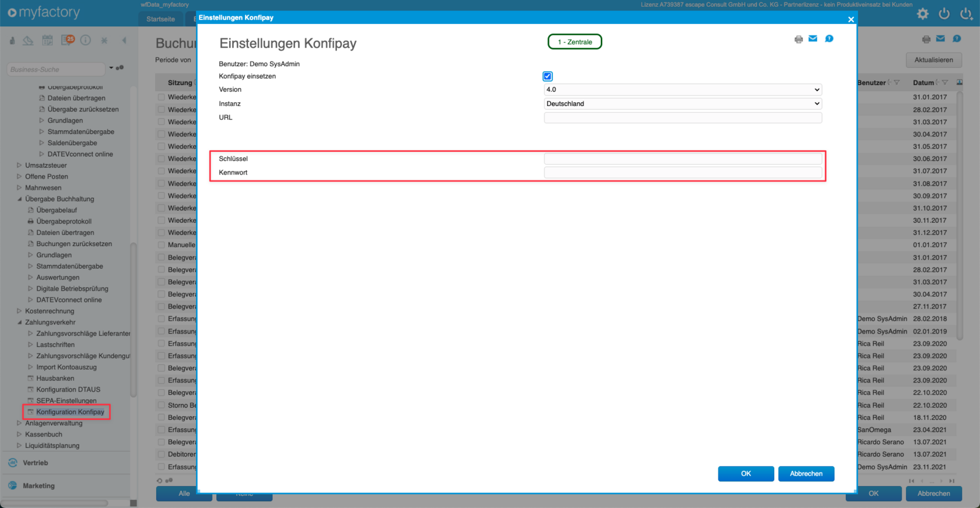Click the myfactory logo

43,12
